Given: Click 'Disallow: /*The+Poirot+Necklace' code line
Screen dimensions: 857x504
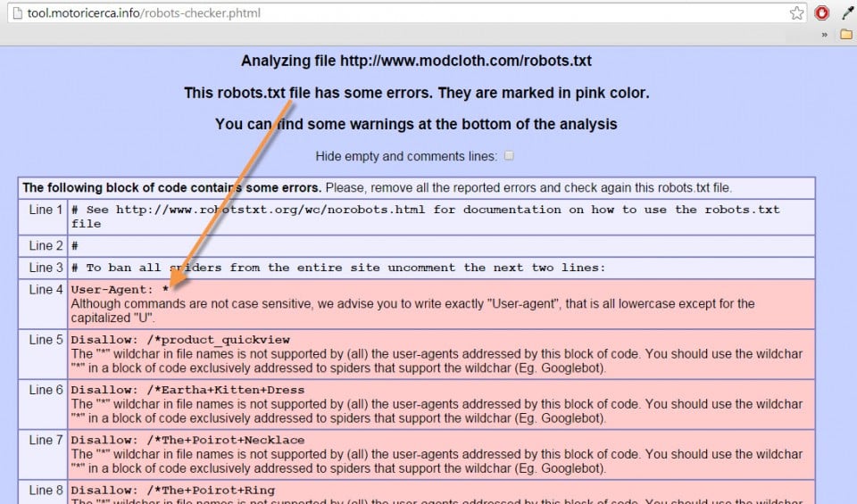Looking at the screenshot, I should coord(187,440).
